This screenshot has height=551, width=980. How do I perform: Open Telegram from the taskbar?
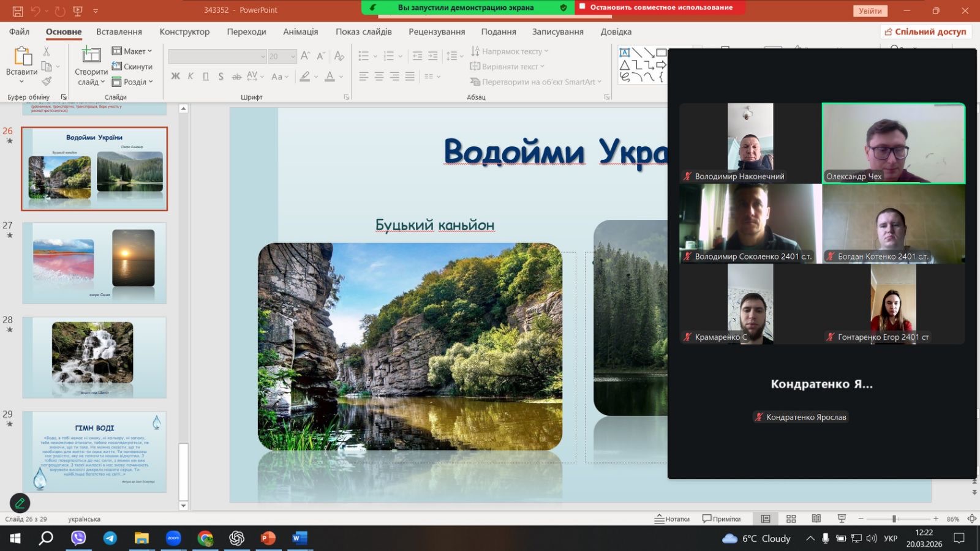(110, 538)
